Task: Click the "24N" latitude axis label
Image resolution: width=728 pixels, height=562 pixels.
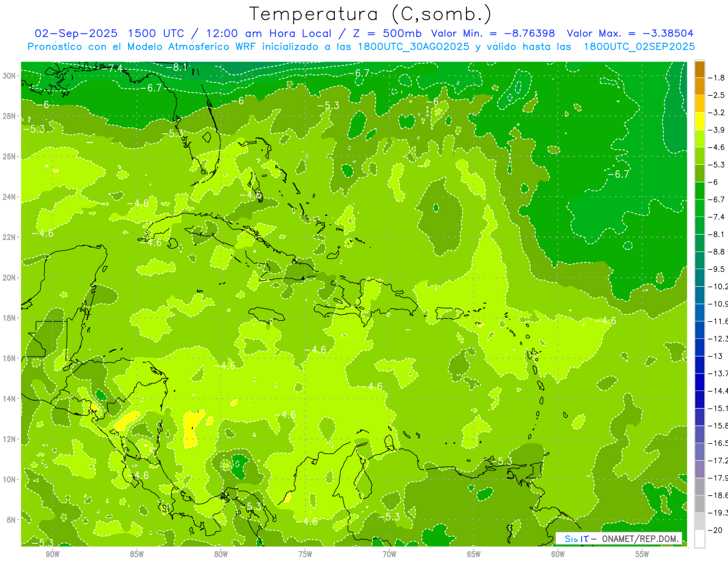Action: tap(10, 196)
